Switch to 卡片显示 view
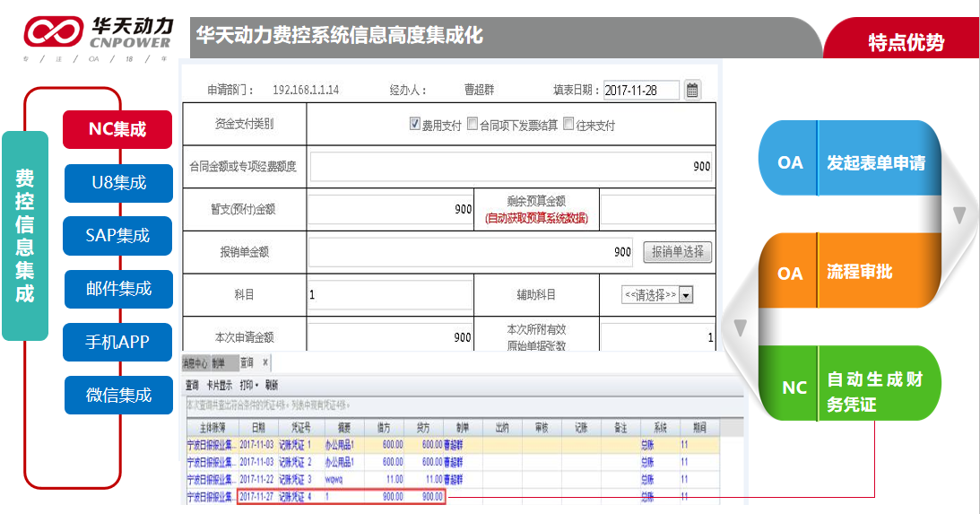The width and height of the screenshot is (980, 514). click(220, 385)
